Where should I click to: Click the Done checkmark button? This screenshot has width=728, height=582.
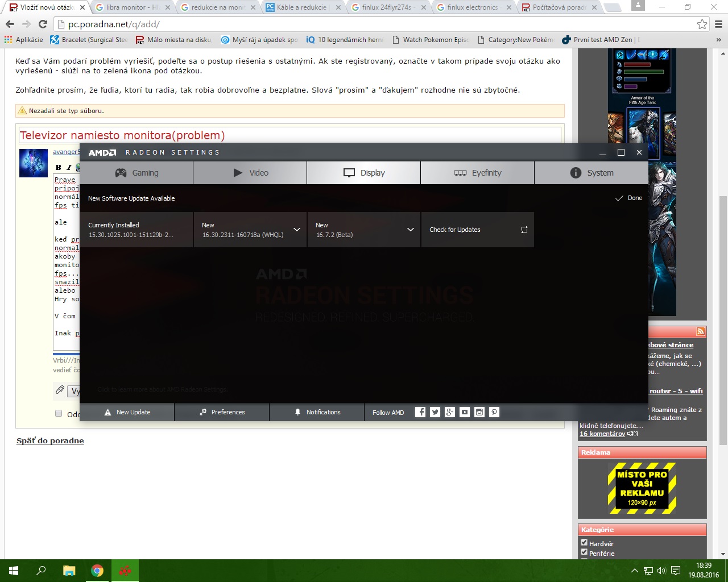coord(629,198)
